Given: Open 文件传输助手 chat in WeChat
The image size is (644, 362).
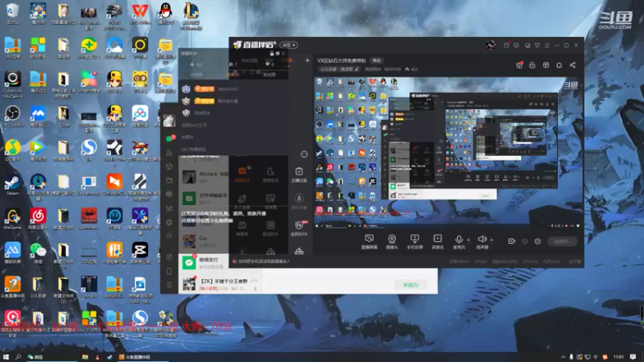Looking at the screenshot, I should pyautogui.click(x=204, y=199).
